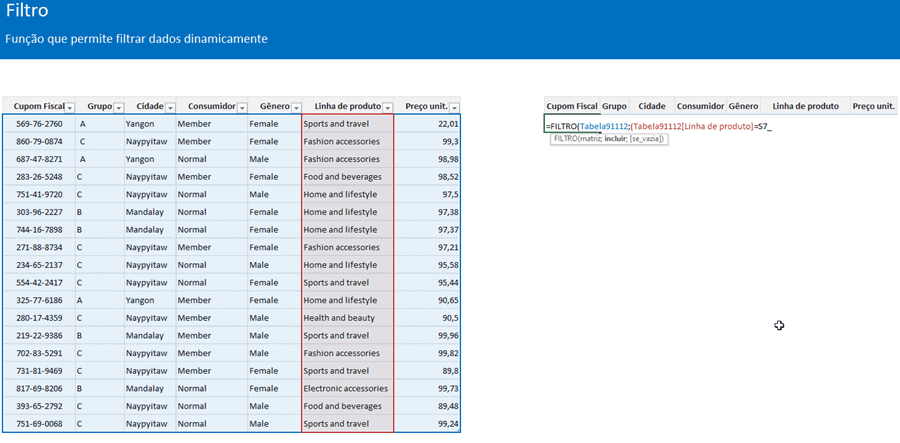Click the '[se_vazia]' argument in the tooltip
Screen dimensions: 900x443
tap(648, 139)
